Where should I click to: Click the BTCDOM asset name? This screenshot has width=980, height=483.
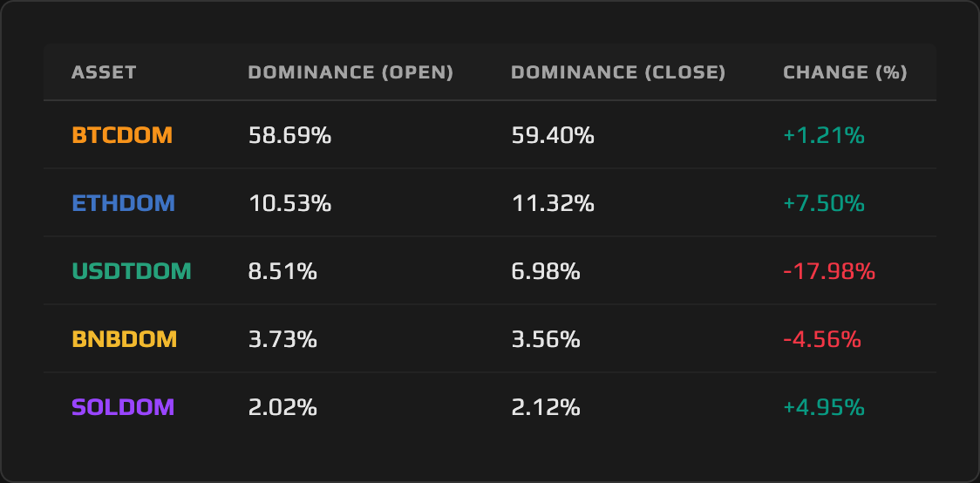(x=122, y=135)
